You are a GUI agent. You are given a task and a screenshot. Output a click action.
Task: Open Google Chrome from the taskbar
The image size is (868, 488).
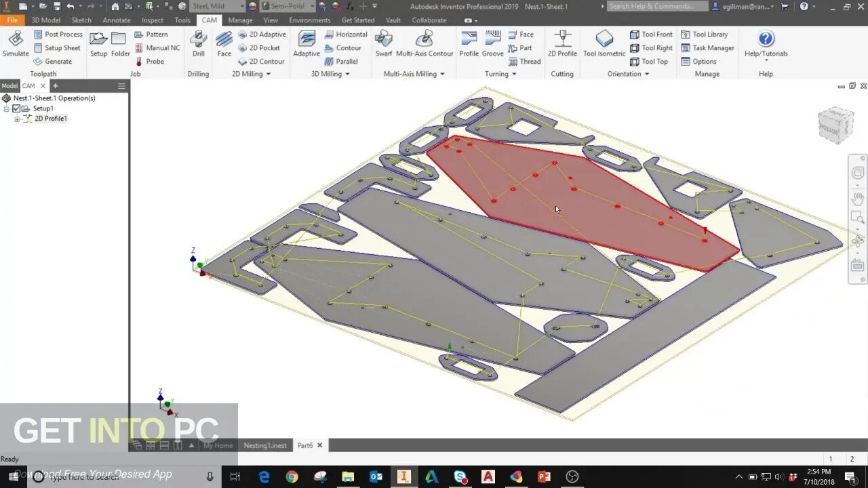(x=292, y=476)
